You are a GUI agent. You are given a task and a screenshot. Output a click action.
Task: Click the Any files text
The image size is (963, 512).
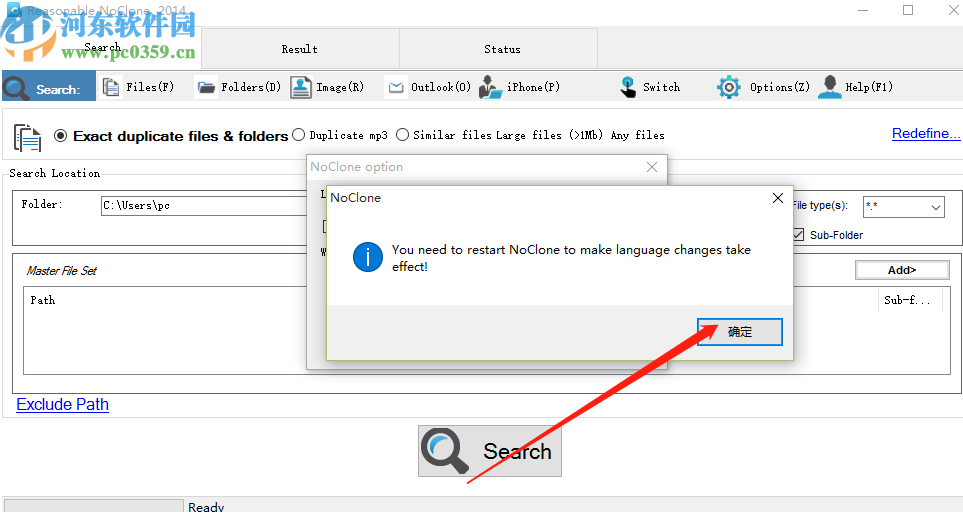coord(637,135)
